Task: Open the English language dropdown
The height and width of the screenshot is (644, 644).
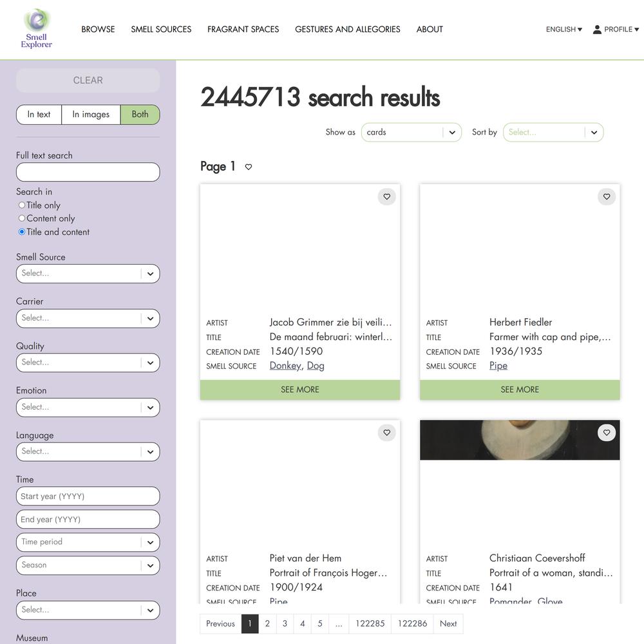Action: (564, 29)
